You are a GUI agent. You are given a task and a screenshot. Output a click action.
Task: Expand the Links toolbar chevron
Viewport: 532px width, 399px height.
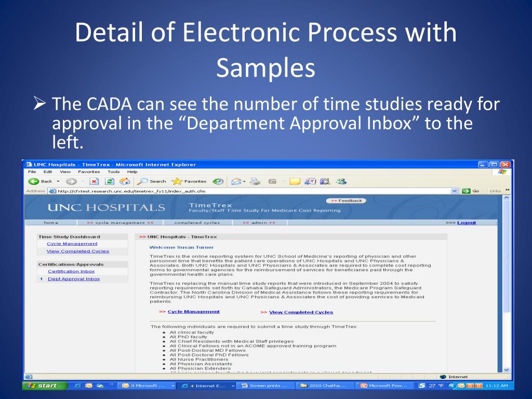[x=507, y=190]
